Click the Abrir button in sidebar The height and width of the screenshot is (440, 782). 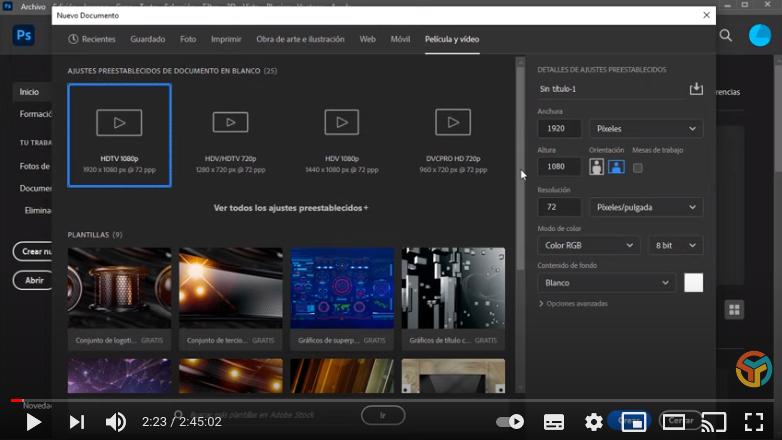pos(32,280)
